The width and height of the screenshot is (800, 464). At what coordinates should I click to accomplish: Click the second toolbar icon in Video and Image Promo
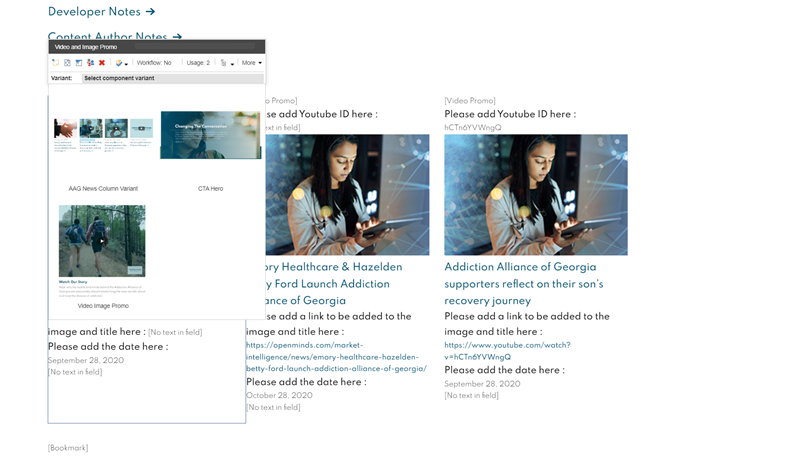click(67, 63)
